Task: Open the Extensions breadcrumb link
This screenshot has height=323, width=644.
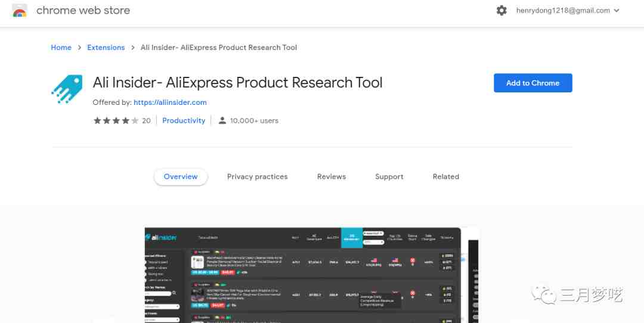Action: pos(106,48)
